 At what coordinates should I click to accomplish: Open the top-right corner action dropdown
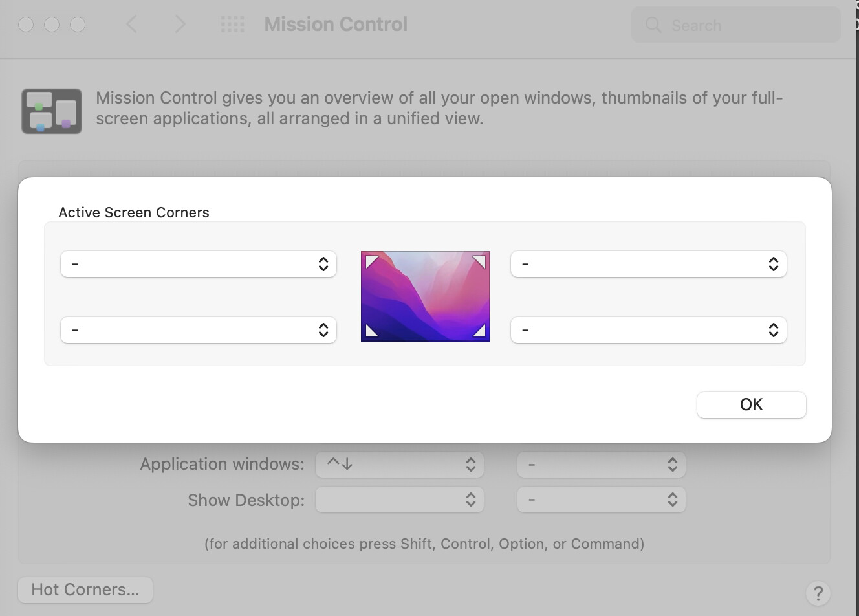(x=648, y=264)
